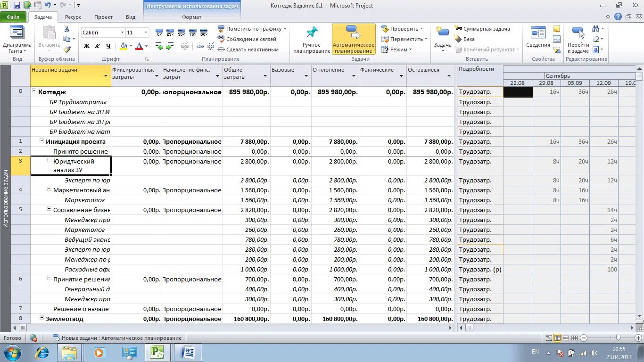This screenshot has height=362, width=644.
Task: Insert Milestone (Веха)
Action: (464, 39)
